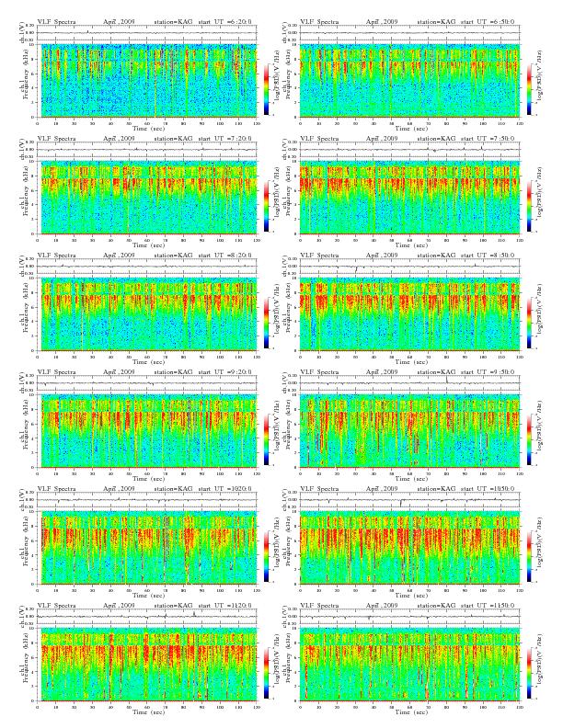This screenshot has width=563, height=728.
Task: Click the ch.1 waveform strip above the 9:50:0 spectrogram
Action: click(x=409, y=383)
